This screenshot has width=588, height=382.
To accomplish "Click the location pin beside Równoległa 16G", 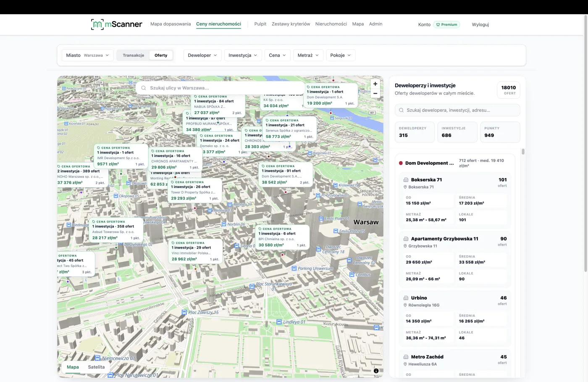I will tap(405, 305).
